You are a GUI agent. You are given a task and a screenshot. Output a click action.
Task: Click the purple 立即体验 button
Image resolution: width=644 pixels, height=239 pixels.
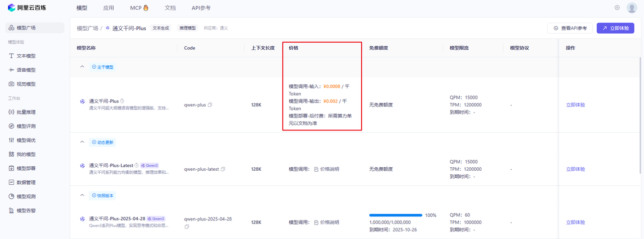tap(615, 28)
